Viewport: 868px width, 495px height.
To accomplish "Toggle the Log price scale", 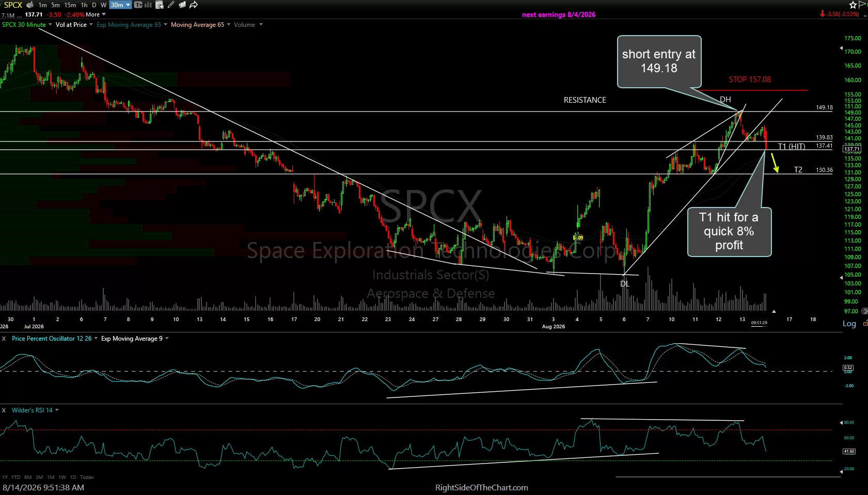I will (x=849, y=324).
